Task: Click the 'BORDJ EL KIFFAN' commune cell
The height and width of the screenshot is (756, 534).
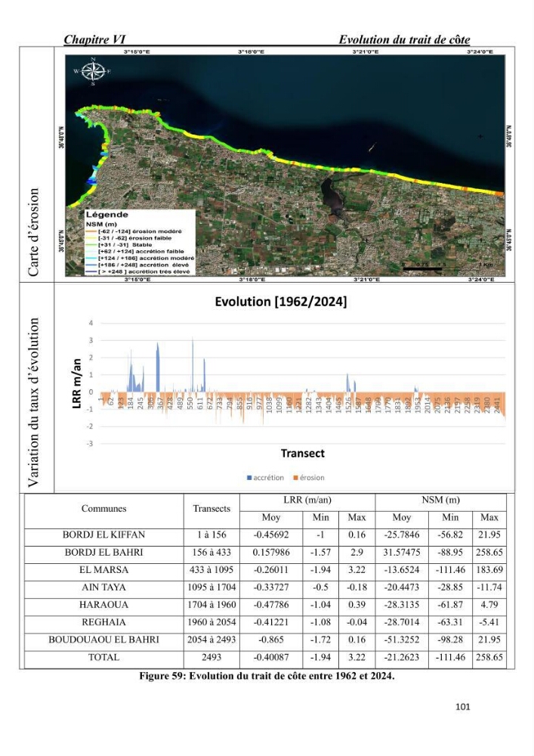Action: click(x=104, y=535)
